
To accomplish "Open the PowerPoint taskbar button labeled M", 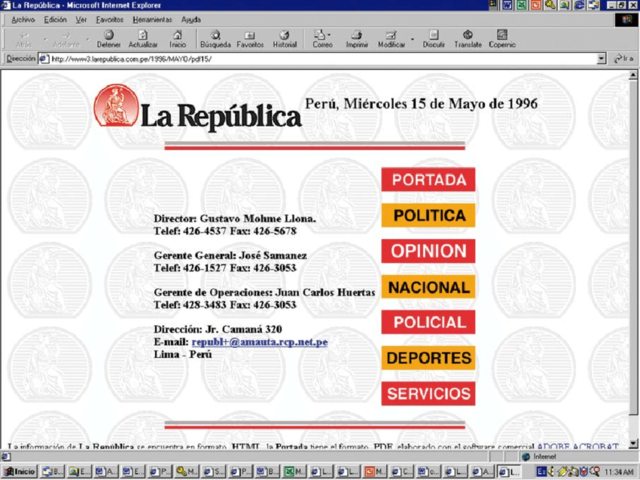I will pyautogui.click(x=375, y=472).
